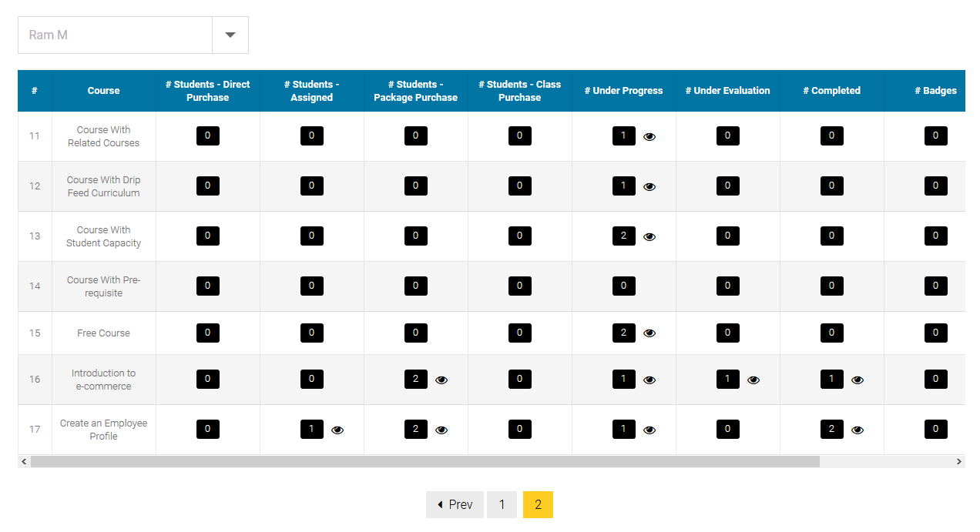The width and height of the screenshot is (980, 532).
Task: Click eye icon in Course With Student Capacity row
Action: tap(649, 237)
